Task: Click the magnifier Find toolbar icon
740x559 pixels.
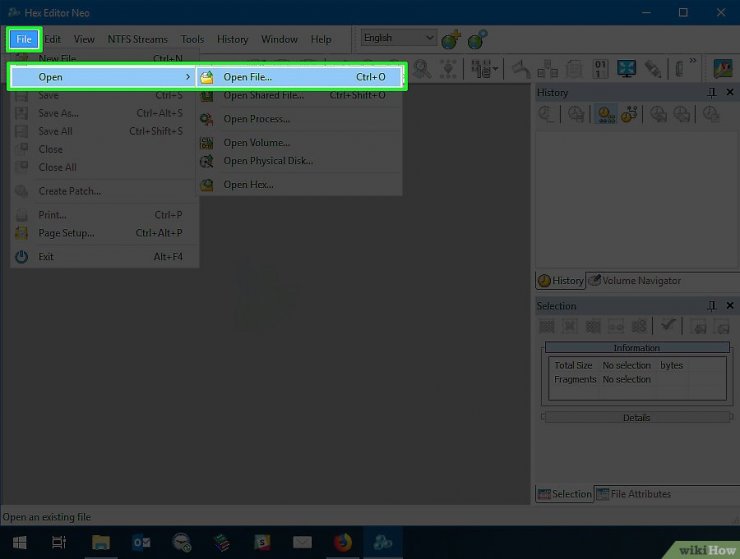Action: coord(422,69)
